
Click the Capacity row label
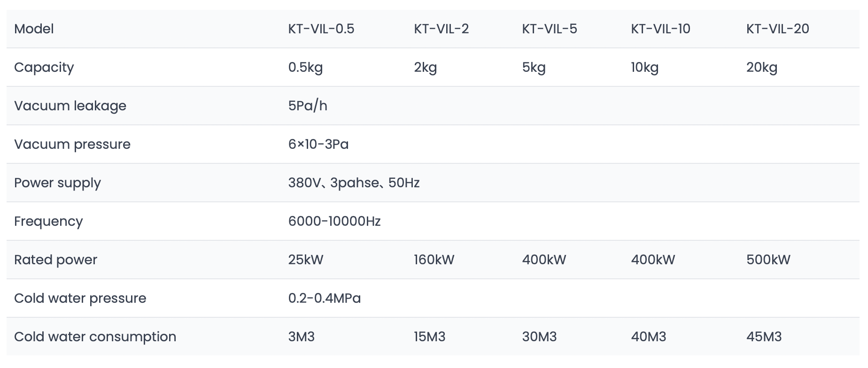[x=44, y=68]
